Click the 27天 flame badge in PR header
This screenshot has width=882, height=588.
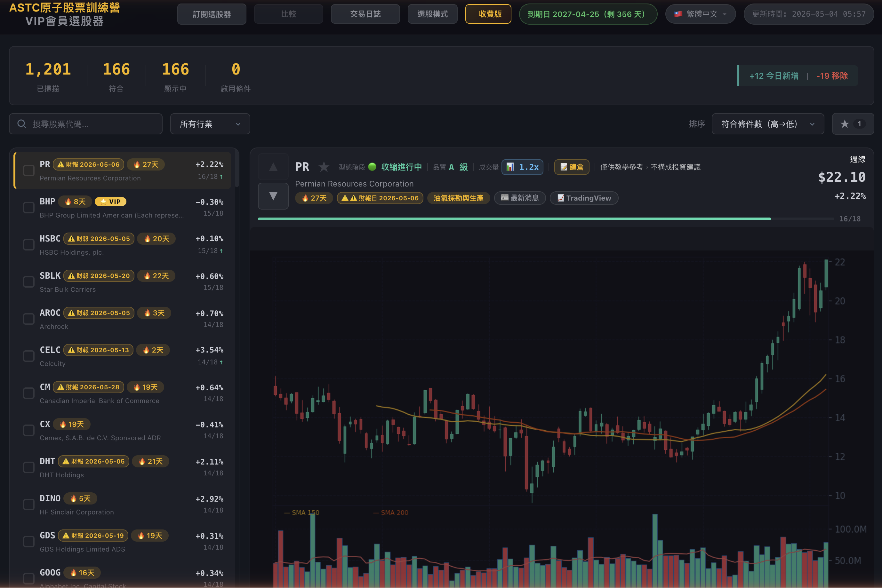click(x=314, y=198)
